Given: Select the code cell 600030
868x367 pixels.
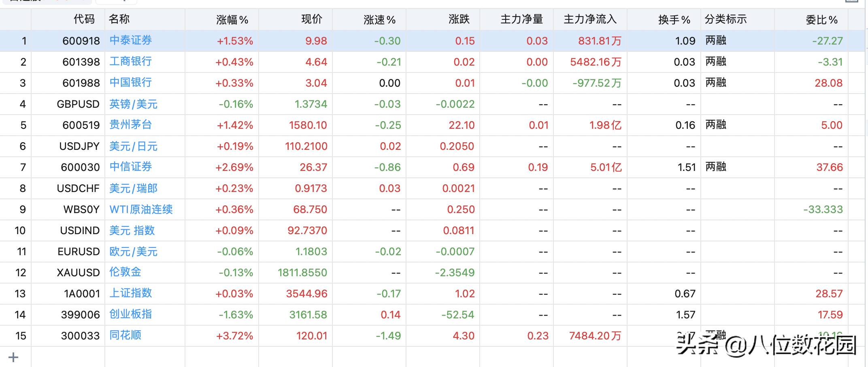Looking at the screenshot, I should (x=80, y=167).
